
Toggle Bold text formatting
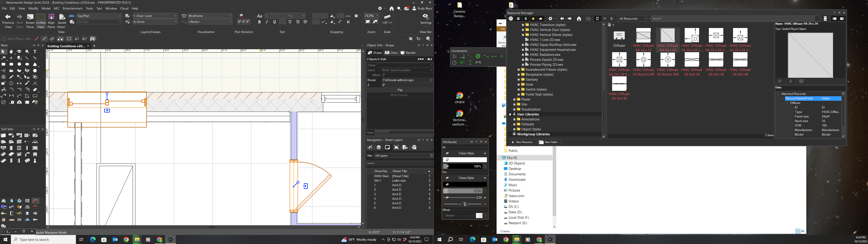click(x=259, y=22)
